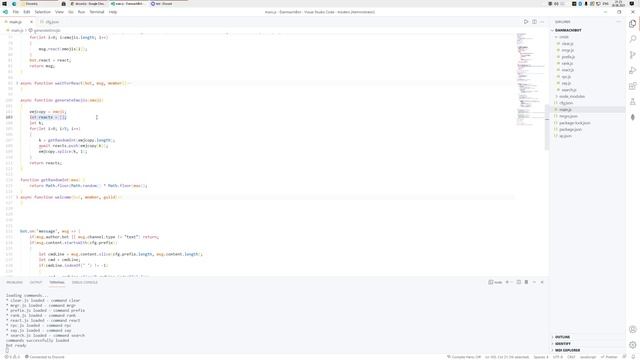Viewport: 640px width, 360px height.
Task: Unfold the waitForReact function arrow
Action: point(17,83)
